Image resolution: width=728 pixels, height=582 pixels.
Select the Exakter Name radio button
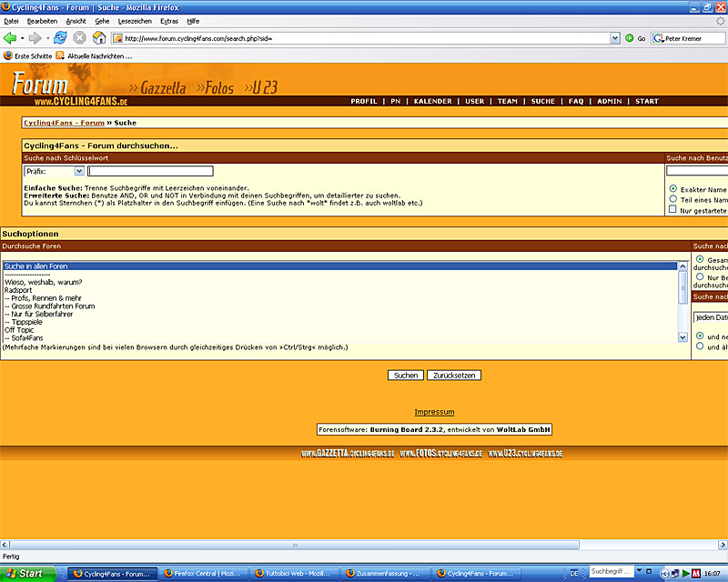click(672, 189)
